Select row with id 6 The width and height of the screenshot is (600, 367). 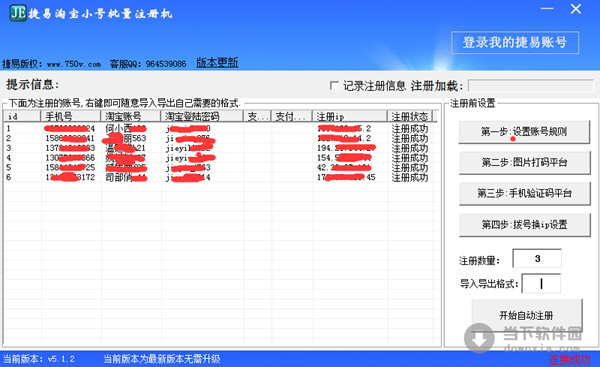click(220, 178)
